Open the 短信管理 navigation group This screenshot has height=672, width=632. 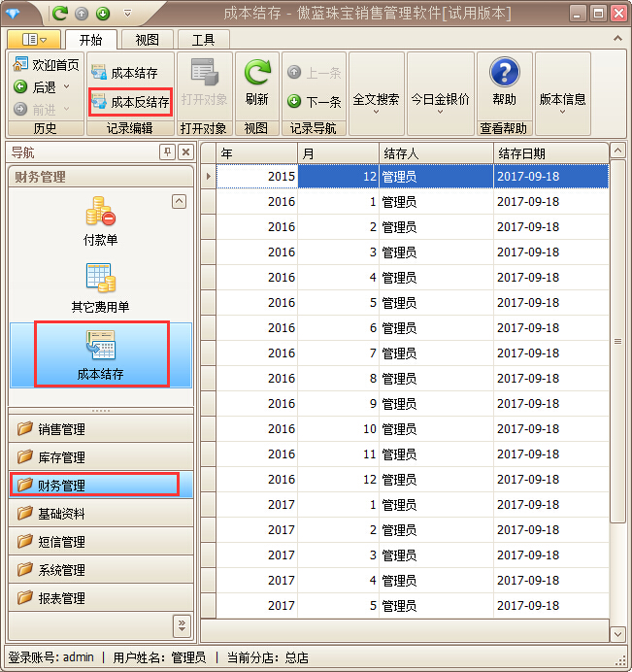pos(101,542)
